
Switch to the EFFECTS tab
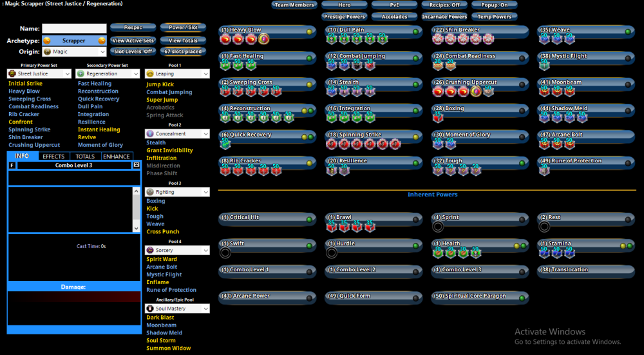[x=53, y=156]
